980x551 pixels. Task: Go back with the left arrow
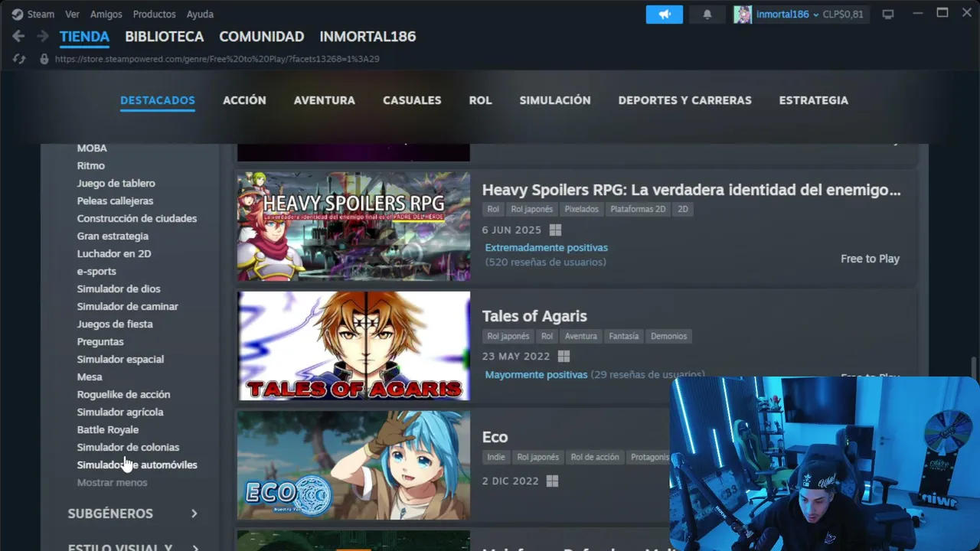coord(18,36)
